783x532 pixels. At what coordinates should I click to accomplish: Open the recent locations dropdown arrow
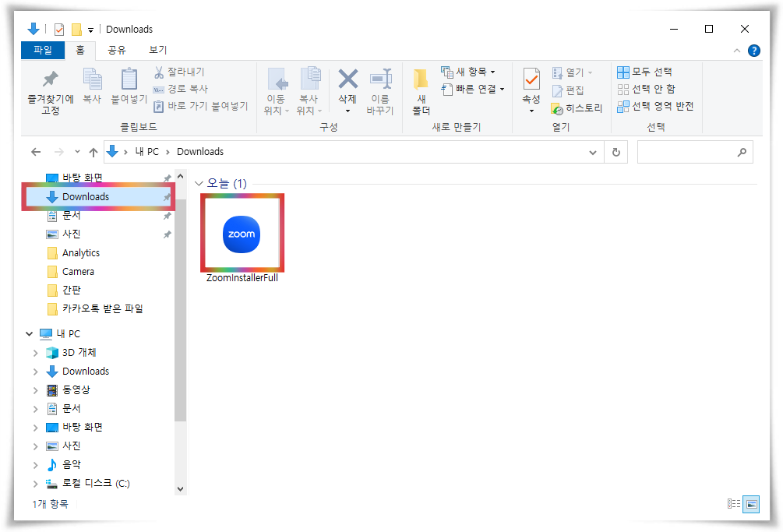(77, 152)
